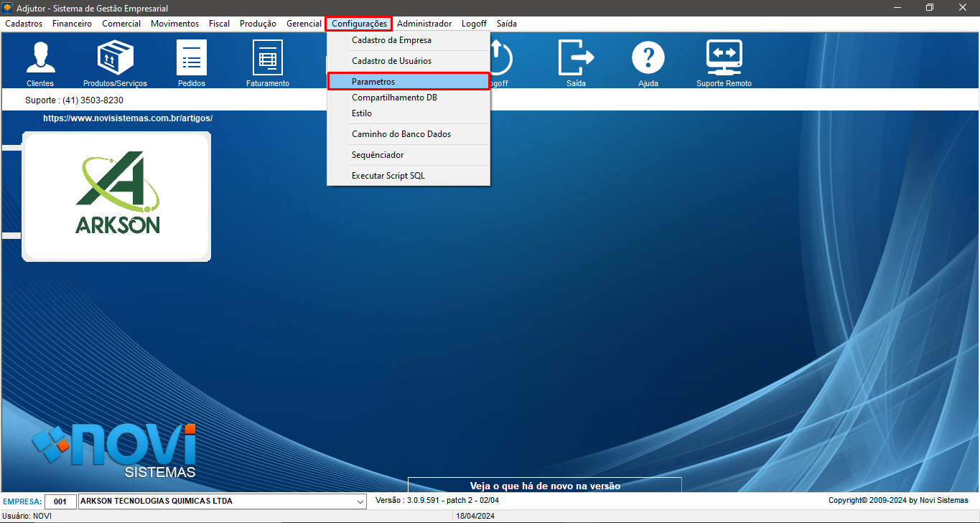Image resolution: width=980 pixels, height=523 pixels.
Task: Open the Comercial menu
Action: coord(121,24)
